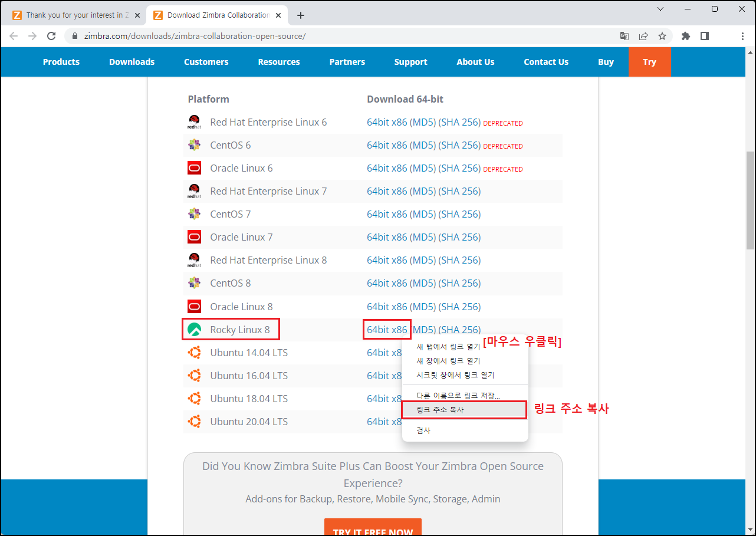Open the Support nav menu
This screenshot has width=756, height=536.
411,62
